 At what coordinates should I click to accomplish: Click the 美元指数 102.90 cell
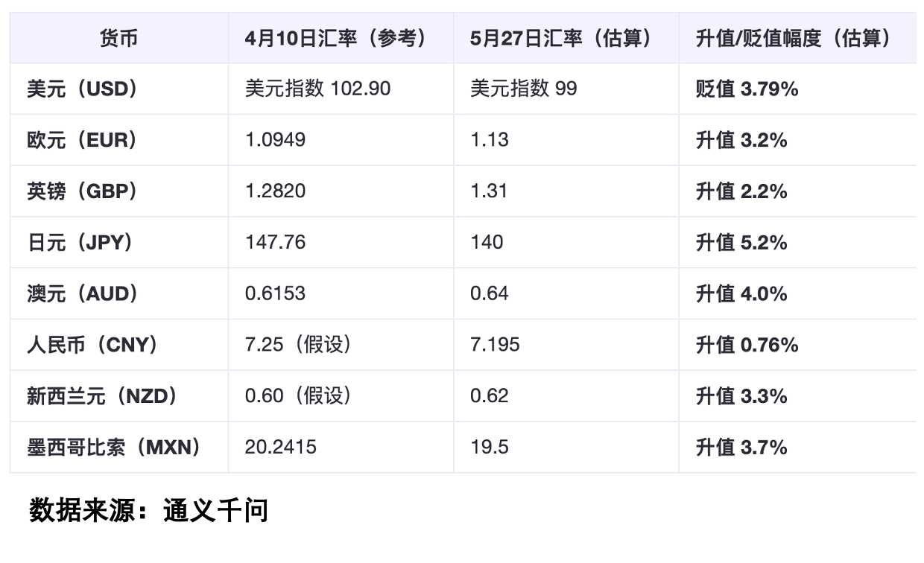point(318,89)
